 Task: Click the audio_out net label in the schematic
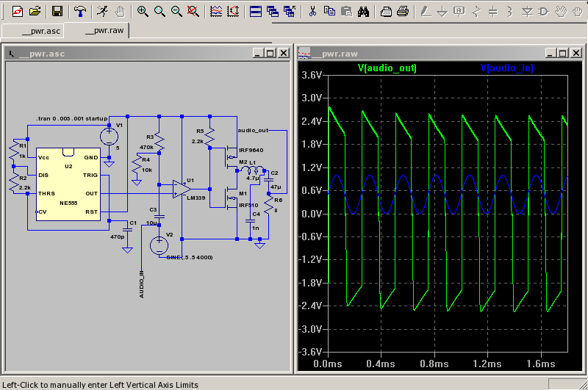pyautogui.click(x=253, y=130)
